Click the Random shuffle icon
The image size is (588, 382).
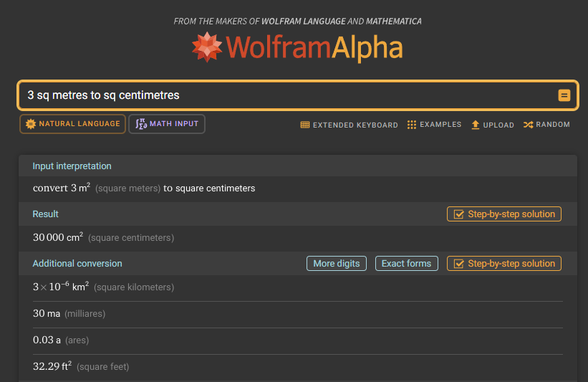(x=529, y=125)
